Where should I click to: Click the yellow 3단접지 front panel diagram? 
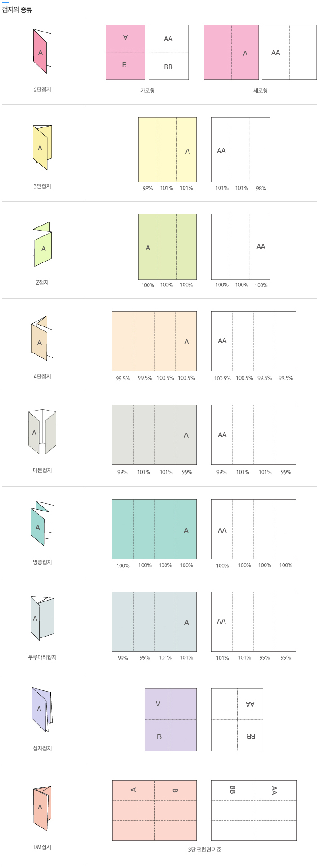coord(167,149)
